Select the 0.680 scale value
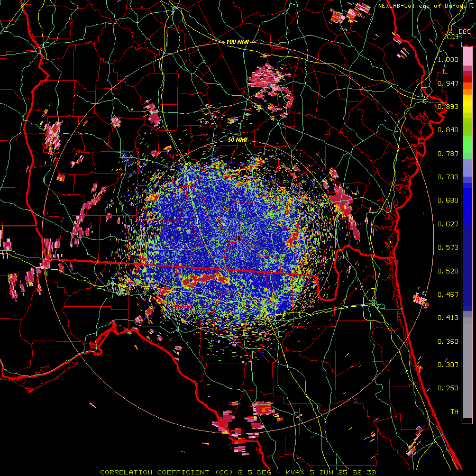 448,200
